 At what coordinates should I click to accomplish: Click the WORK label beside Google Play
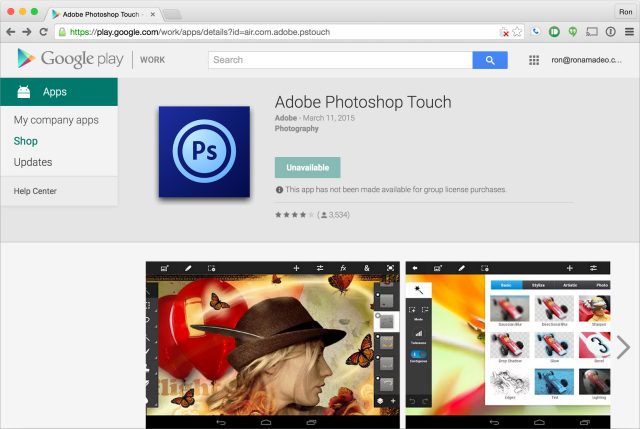tap(152, 60)
